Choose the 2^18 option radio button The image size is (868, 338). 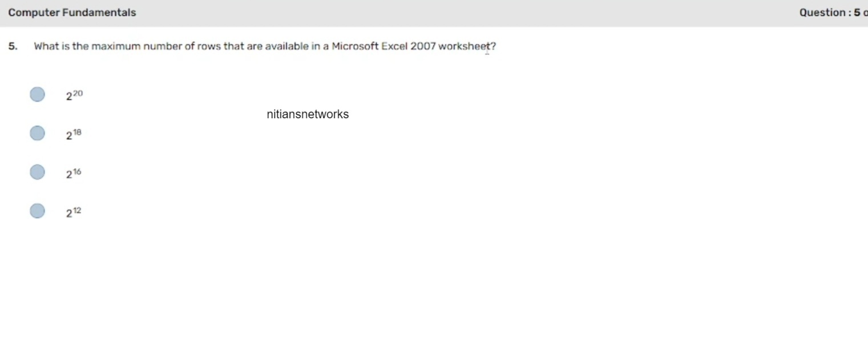37,133
